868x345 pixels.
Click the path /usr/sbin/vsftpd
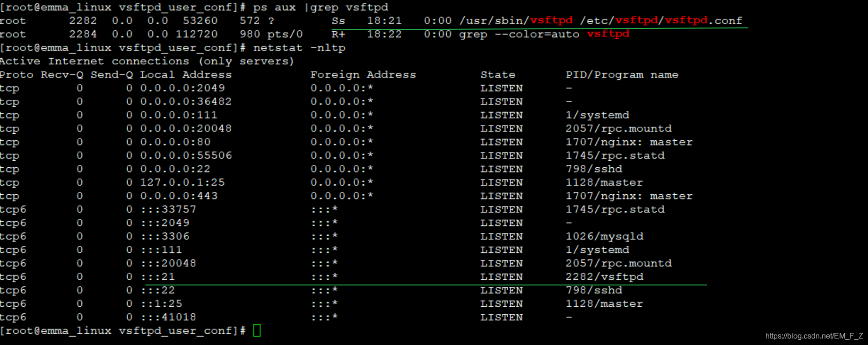pos(516,21)
